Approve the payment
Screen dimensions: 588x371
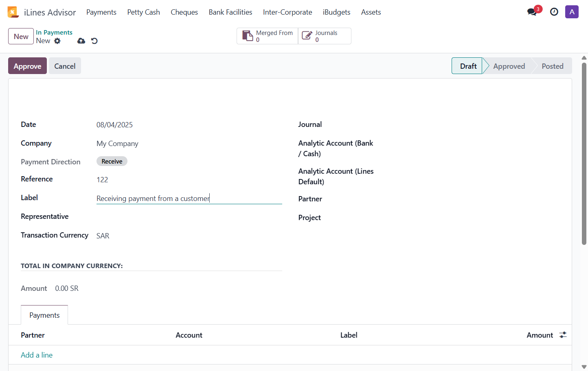tap(27, 66)
